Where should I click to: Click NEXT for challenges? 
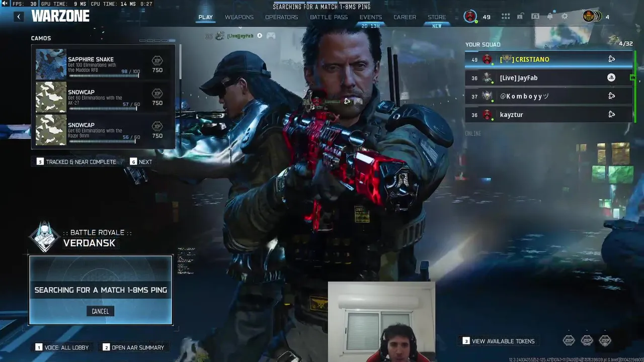[141, 162]
